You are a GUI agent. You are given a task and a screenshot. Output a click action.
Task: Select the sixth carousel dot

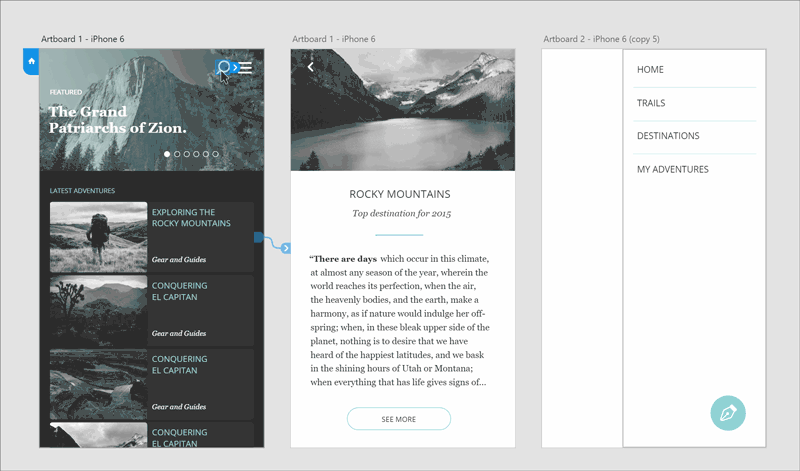(x=215, y=154)
